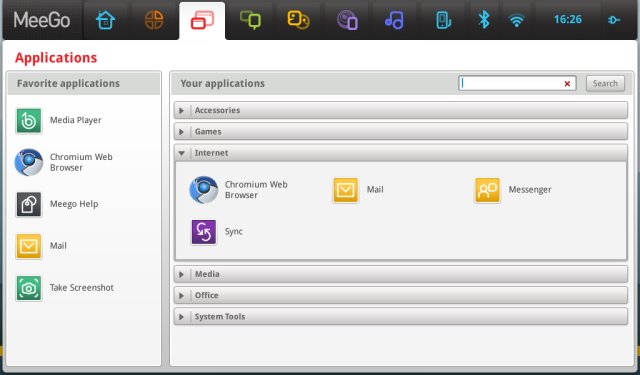640x375 pixels.
Task: Open the Myzone home icon
Action: click(106, 20)
